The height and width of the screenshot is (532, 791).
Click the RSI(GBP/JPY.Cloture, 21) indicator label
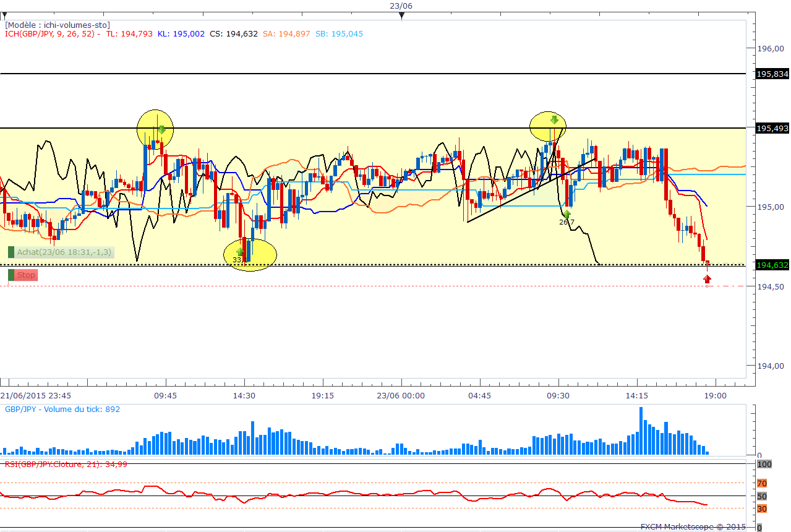66,464
